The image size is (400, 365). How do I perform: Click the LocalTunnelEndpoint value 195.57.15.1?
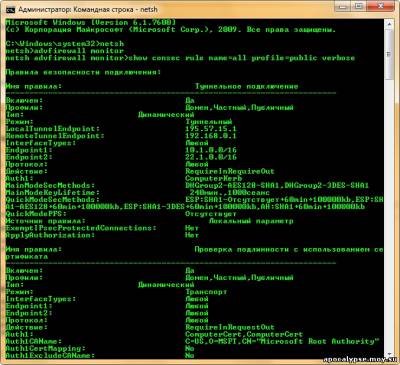211,129
